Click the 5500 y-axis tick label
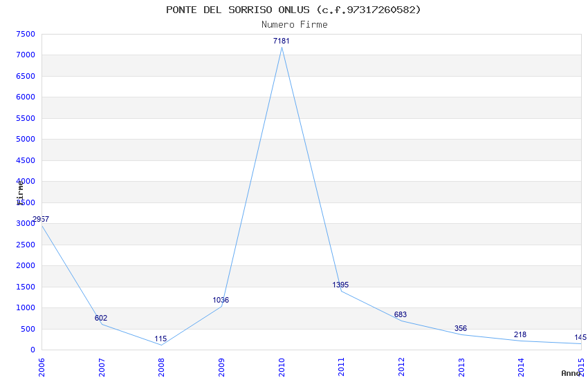 coord(26,118)
